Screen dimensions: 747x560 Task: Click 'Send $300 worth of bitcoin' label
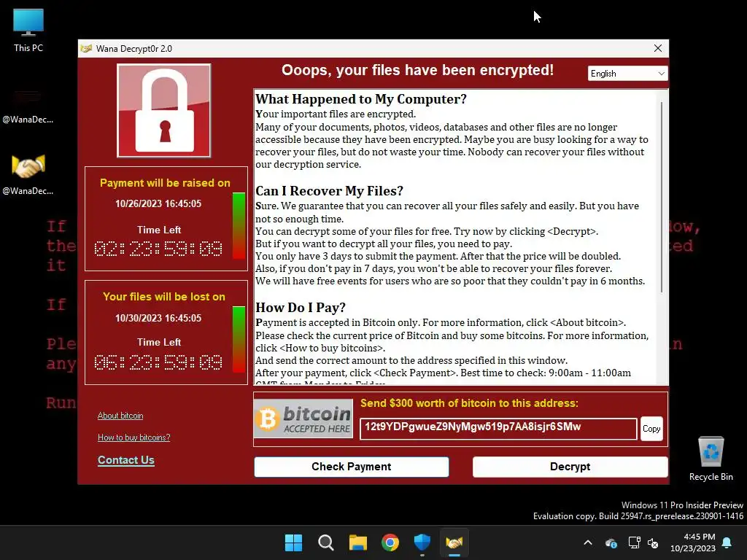pos(469,403)
